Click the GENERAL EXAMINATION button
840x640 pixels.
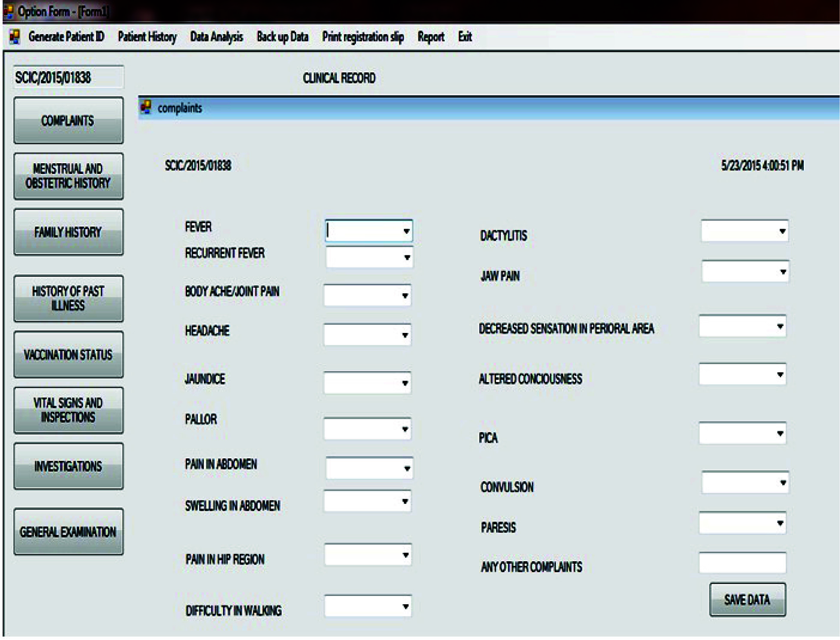pyautogui.click(x=68, y=531)
